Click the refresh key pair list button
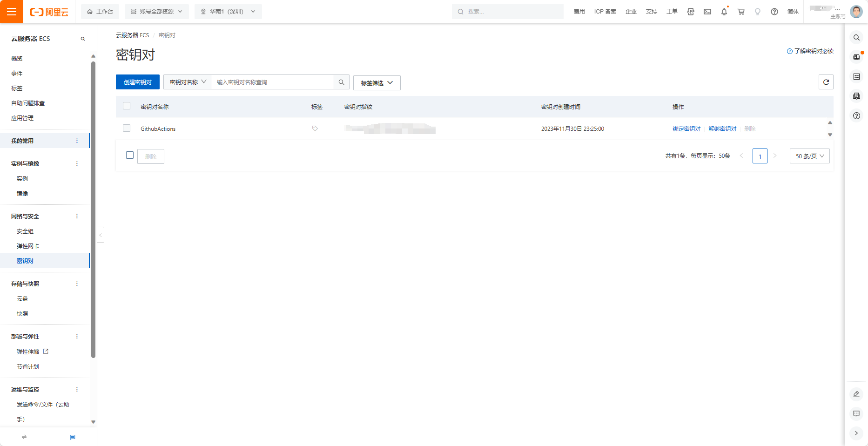 click(826, 82)
